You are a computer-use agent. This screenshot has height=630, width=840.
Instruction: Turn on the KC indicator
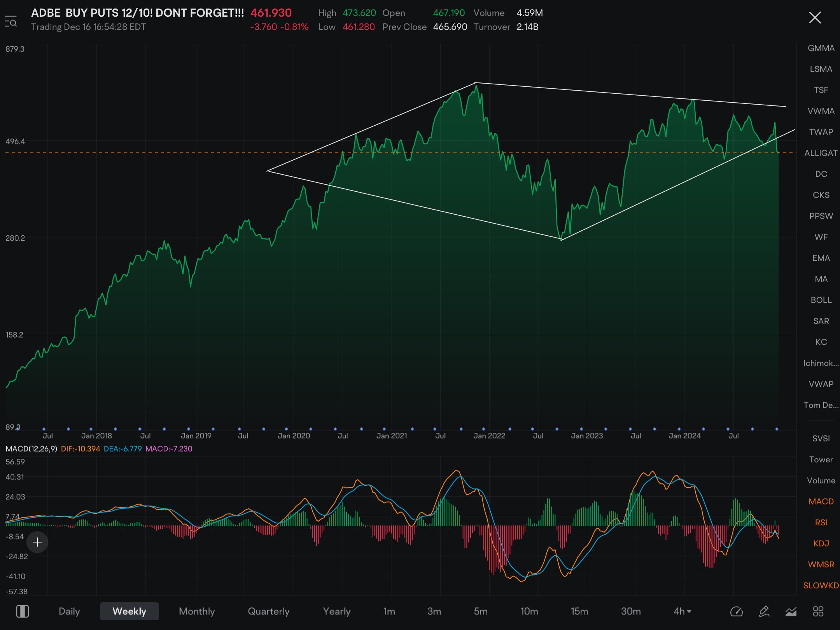tap(821, 342)
